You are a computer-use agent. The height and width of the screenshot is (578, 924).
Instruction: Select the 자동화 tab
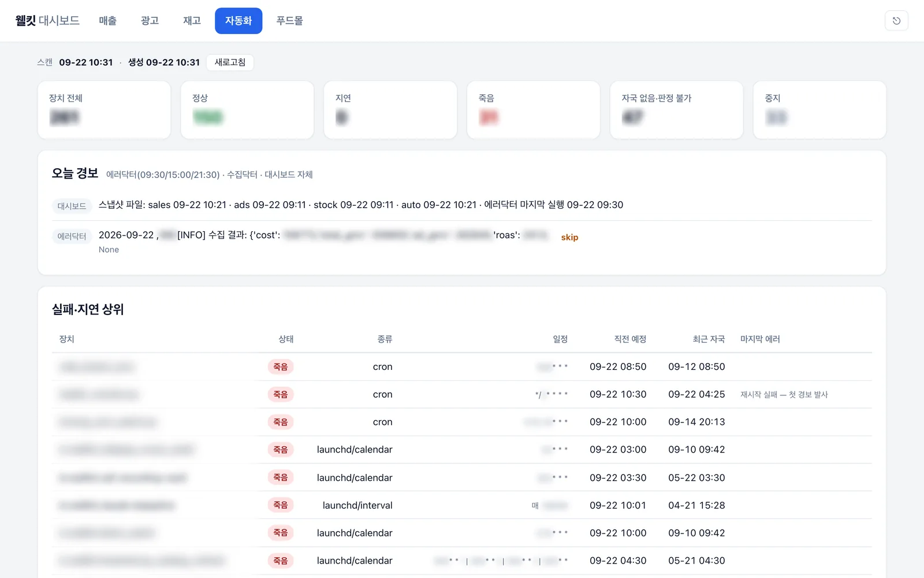[x=239, y=21]
